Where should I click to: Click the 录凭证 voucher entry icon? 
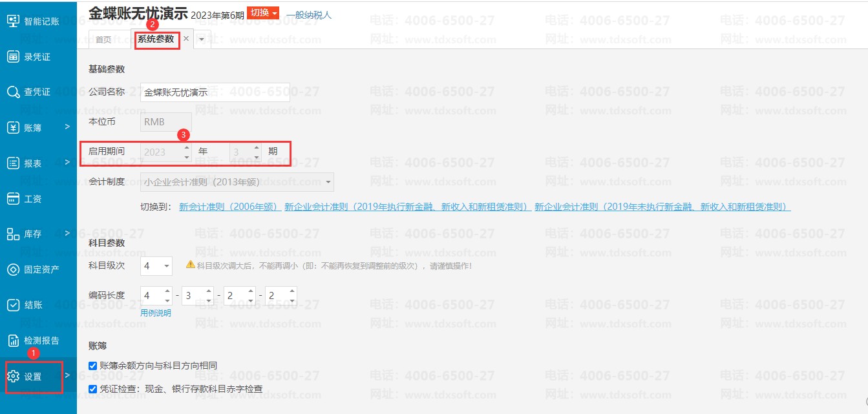13,57
